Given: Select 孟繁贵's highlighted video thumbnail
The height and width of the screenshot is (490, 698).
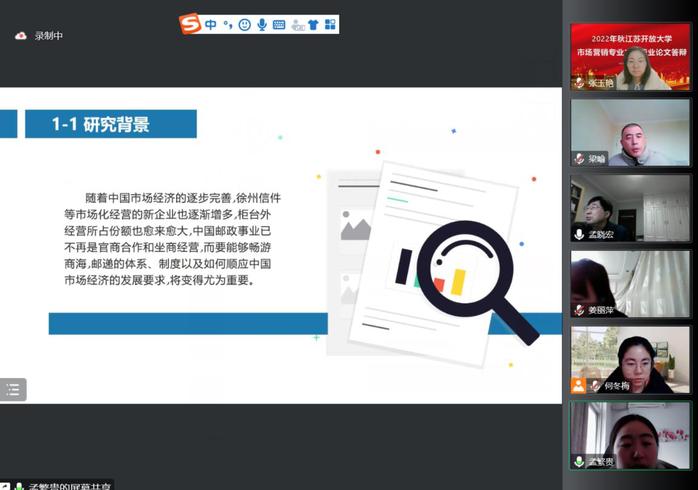Looking at the screenshot, I should click(x=630, y=435).
